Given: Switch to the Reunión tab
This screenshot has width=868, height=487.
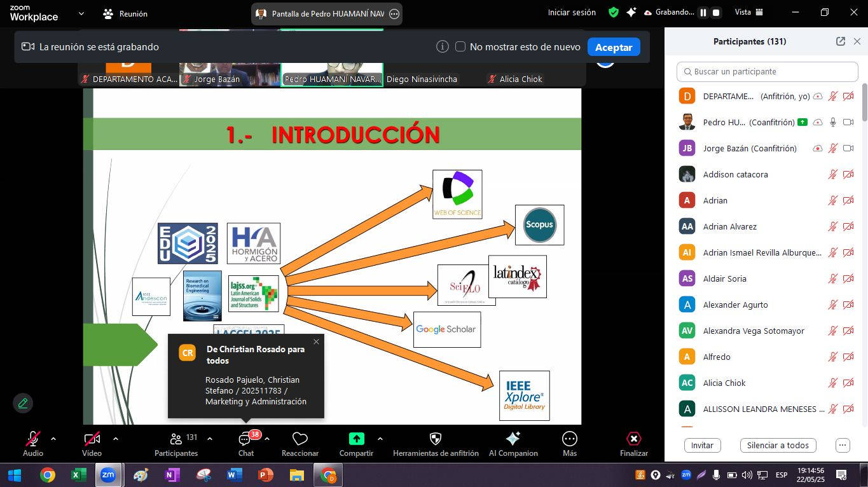Looking at the screenshot, I should [125, 13].
